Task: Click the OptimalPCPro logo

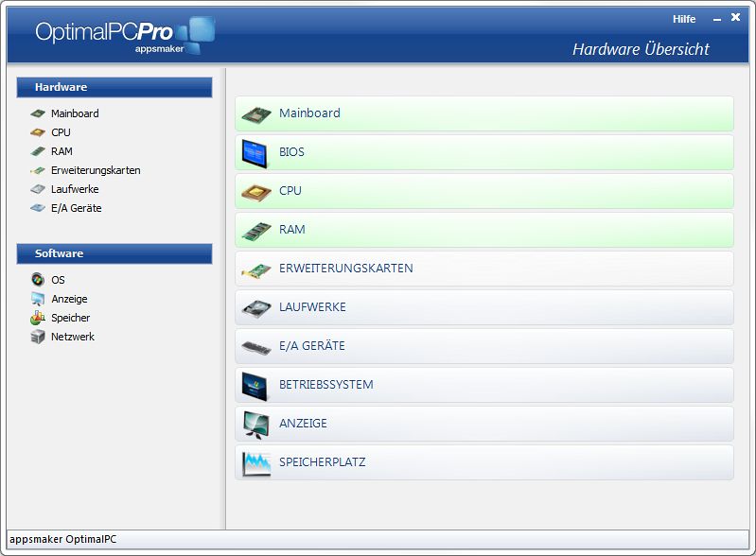Action: point(124,35)
